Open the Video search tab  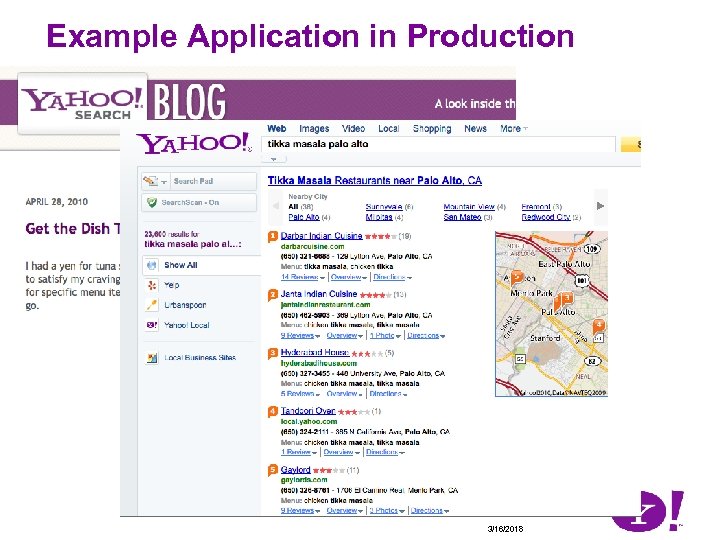pyautogui.click(x=353, y=129)
